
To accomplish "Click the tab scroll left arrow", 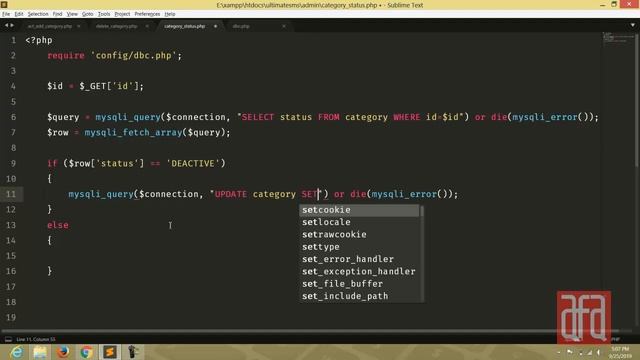I will tap(6, 25).
